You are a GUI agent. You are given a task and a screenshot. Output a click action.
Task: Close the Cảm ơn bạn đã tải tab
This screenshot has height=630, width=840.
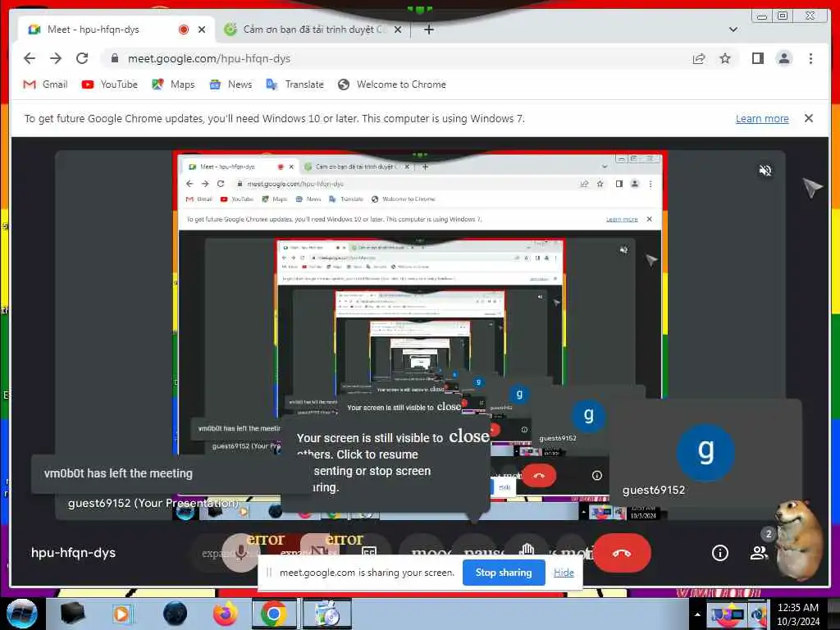[x=398, y=30]
